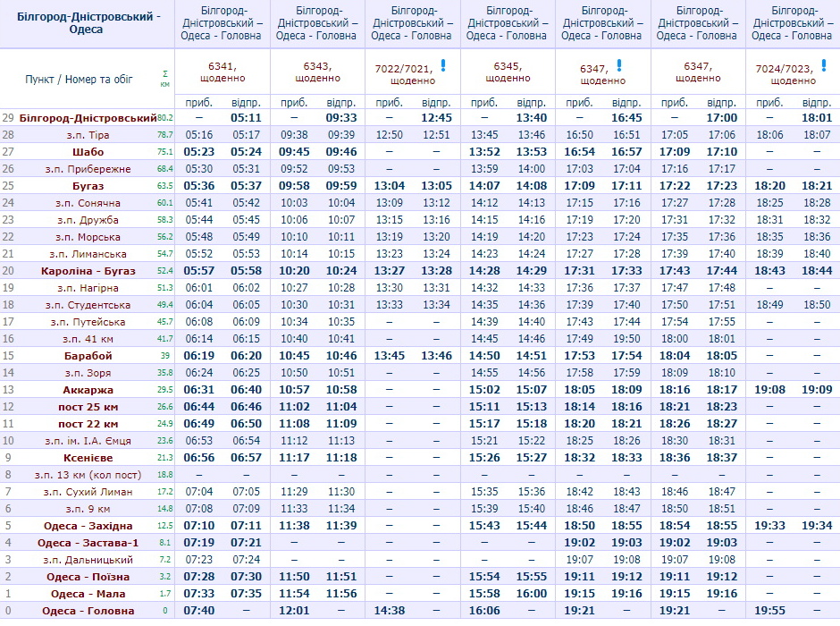Viewport: 840px width, 626px height.
Task: Click the 06:40 departure from Аккаржа
Action: [246, 390]
